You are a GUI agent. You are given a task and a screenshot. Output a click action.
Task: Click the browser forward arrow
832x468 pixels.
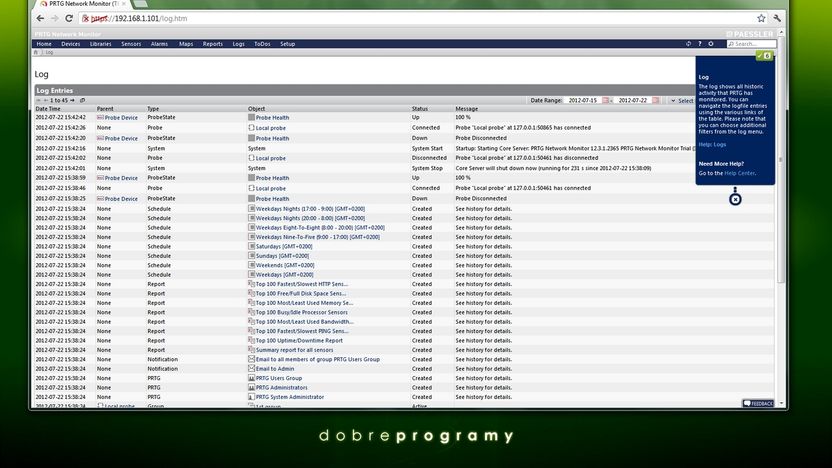tap(55, 18)
